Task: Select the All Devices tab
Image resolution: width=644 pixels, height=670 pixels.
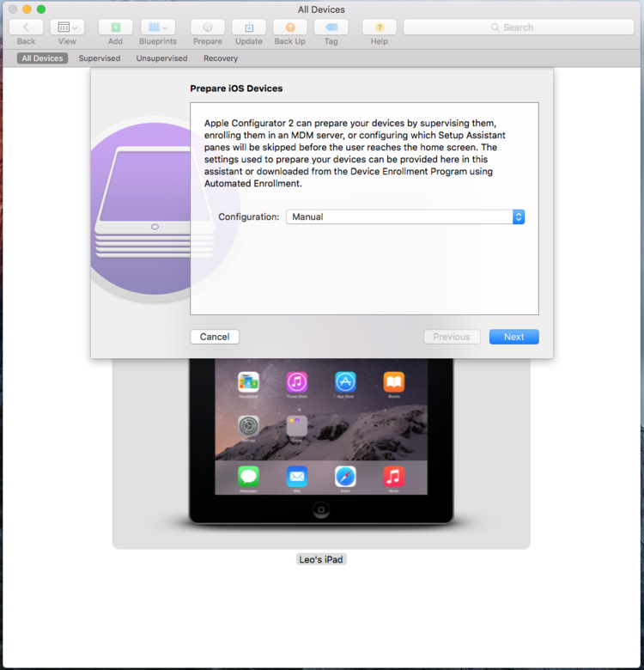Action: pyautogui.click(x=42, y=58)
